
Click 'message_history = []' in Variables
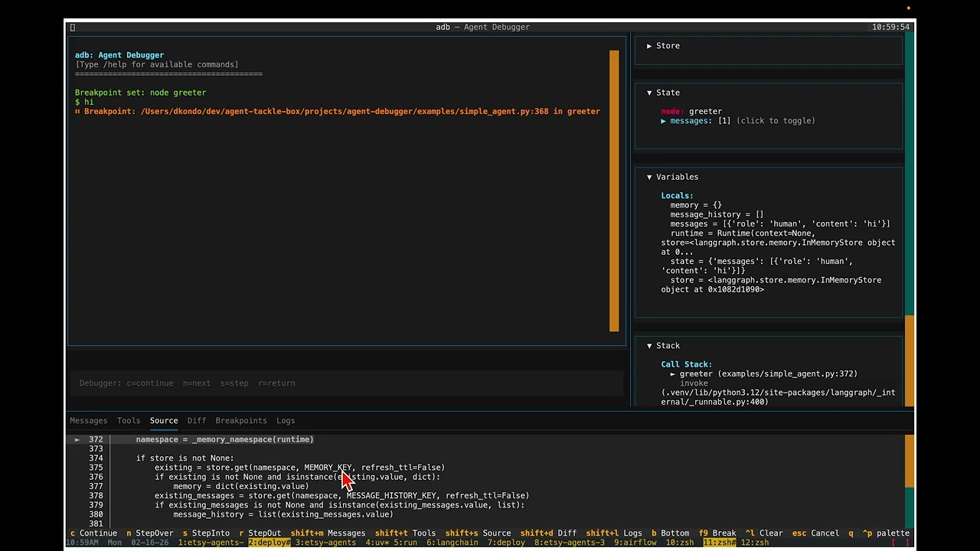[717, 215]
